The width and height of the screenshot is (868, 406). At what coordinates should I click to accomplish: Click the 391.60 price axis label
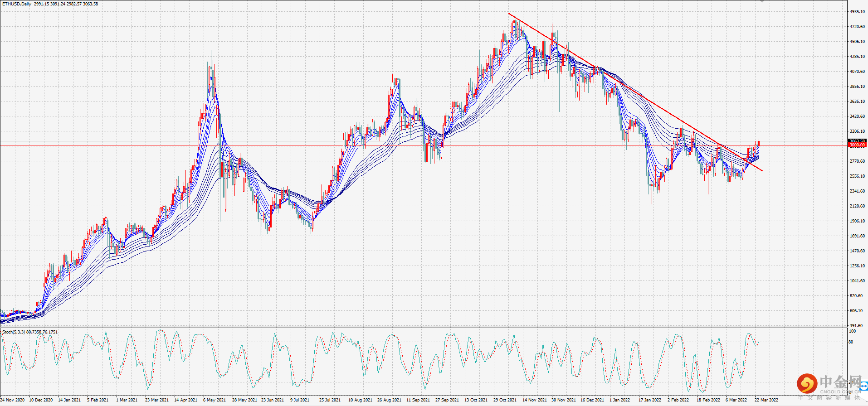tap(856, 326)
